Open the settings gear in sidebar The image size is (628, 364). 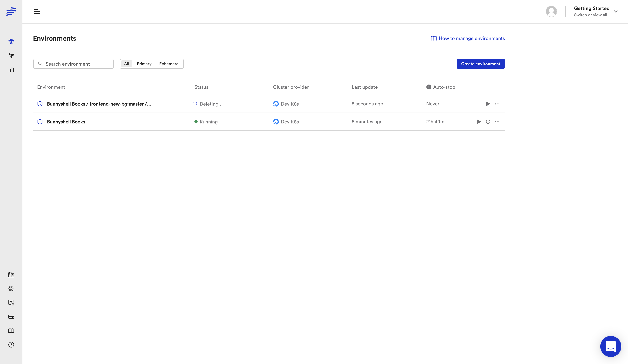[11, 288]
